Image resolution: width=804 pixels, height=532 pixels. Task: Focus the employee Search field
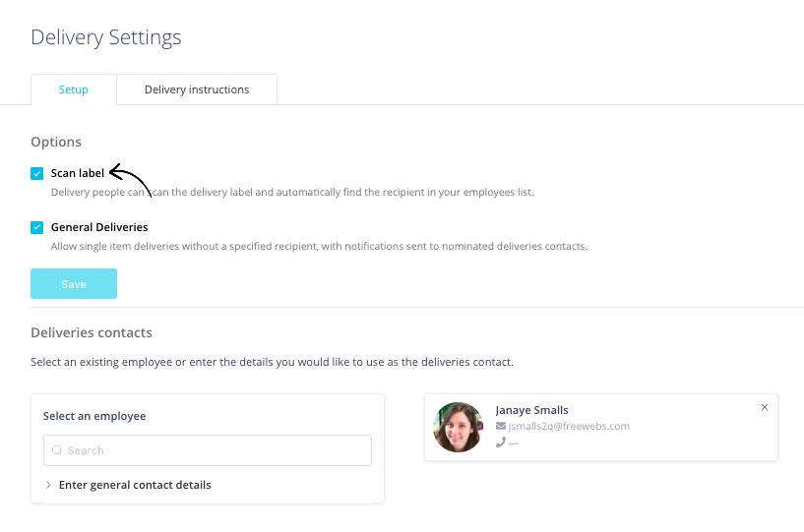pyautogui.click(x=208, y=450)
